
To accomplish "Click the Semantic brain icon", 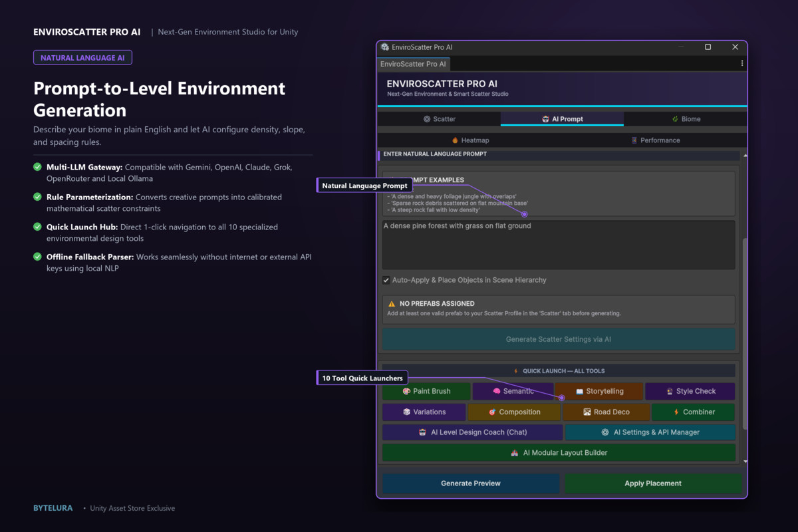I will [x=497, y=392].
